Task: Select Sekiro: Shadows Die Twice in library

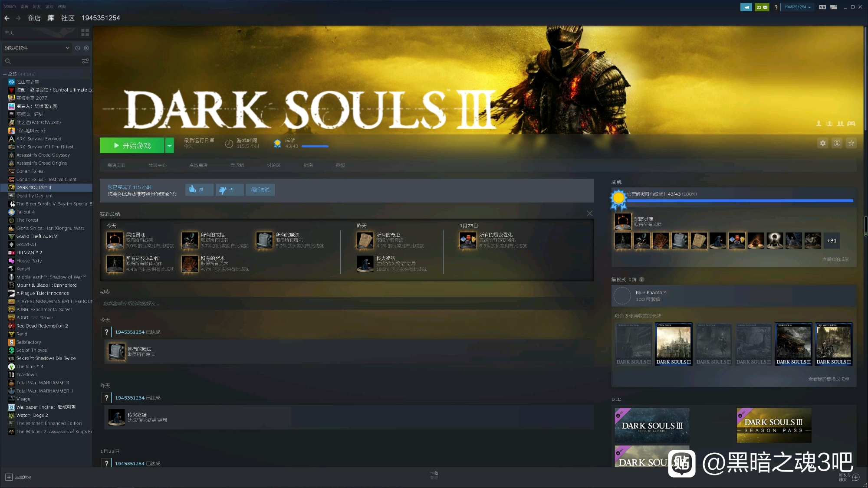Action: [x=46, y=358]
